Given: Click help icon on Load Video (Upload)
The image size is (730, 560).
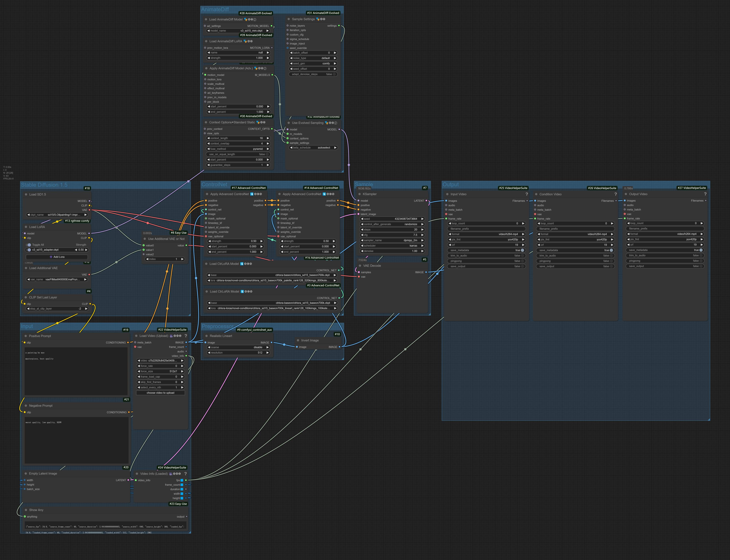Looking at the screenshot, I should [186, 336].
